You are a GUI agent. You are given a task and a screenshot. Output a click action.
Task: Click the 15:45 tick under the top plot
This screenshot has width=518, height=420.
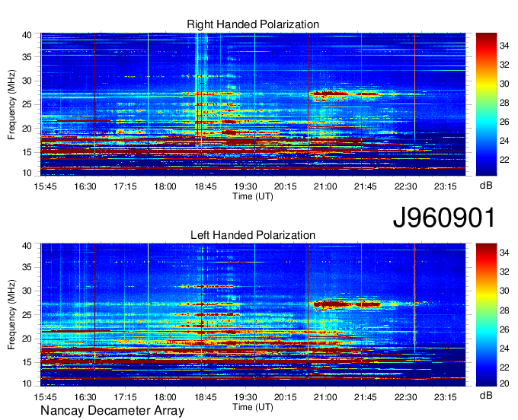click(45, 186)
